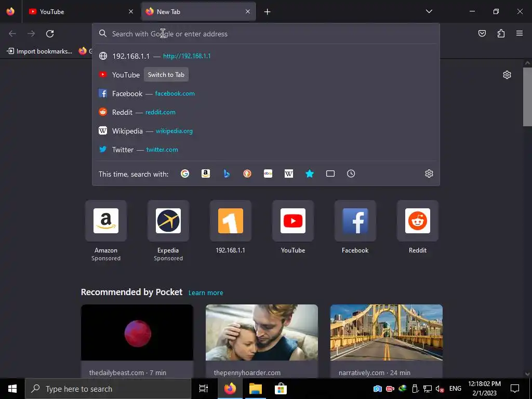532x399 pixels.
Task: Click the page vertical scrollbar thumb
Action: pos(528,97)
